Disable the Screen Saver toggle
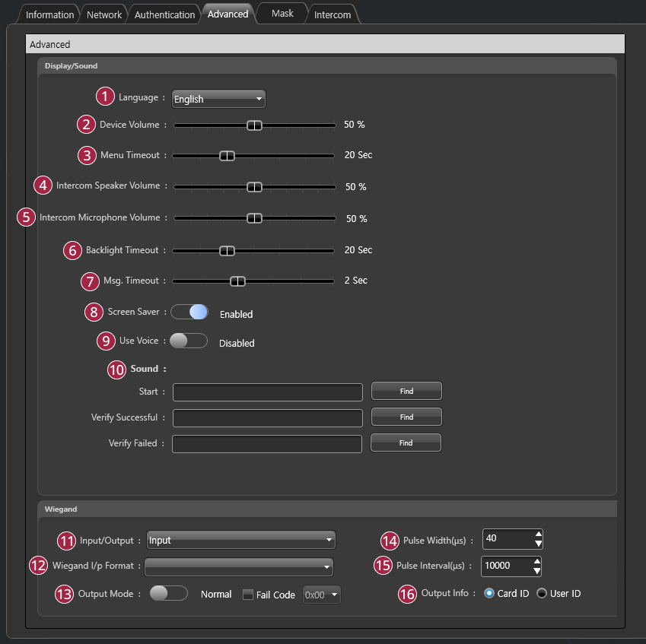The width and height of the screenshot is (646, 644). click(189, 312)
